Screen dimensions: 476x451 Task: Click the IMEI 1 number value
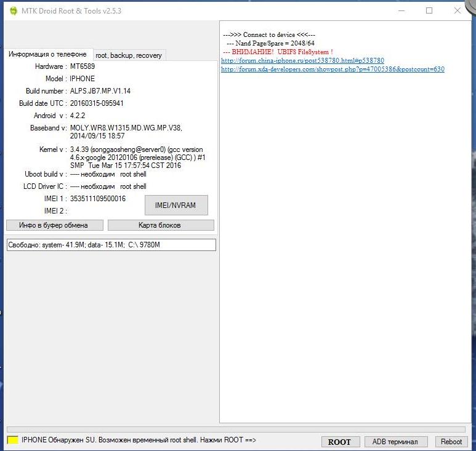pyautogui.click(x=98, y=199)
